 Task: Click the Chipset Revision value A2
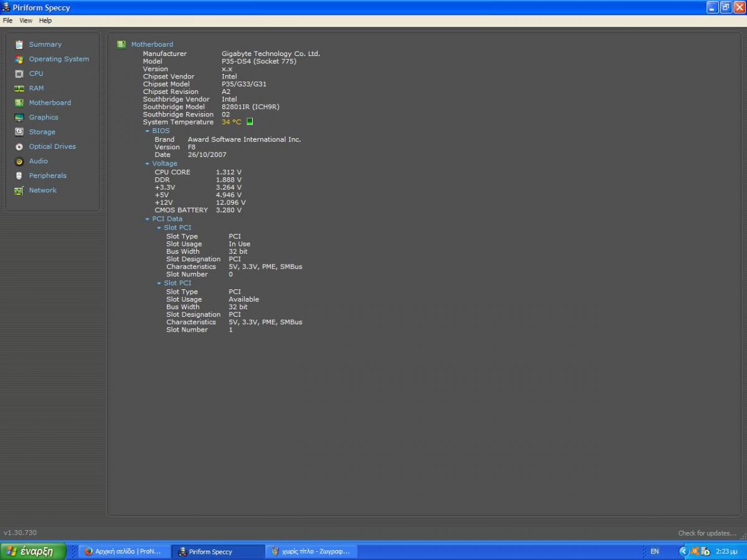click(x=226, y=92)
